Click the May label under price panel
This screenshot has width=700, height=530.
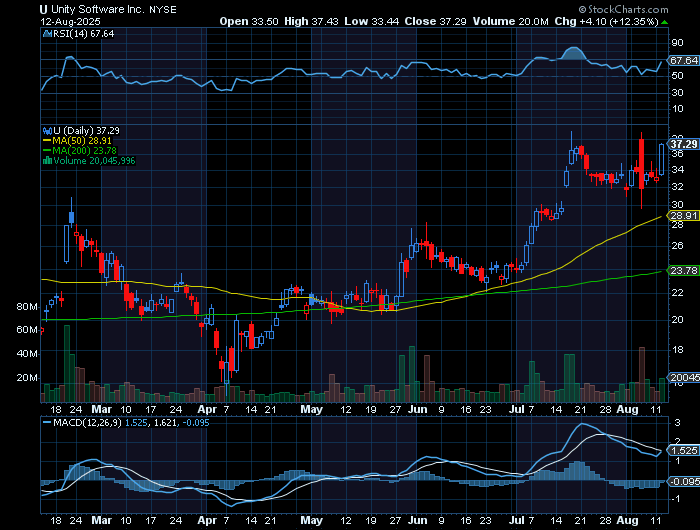pos(312,409)
